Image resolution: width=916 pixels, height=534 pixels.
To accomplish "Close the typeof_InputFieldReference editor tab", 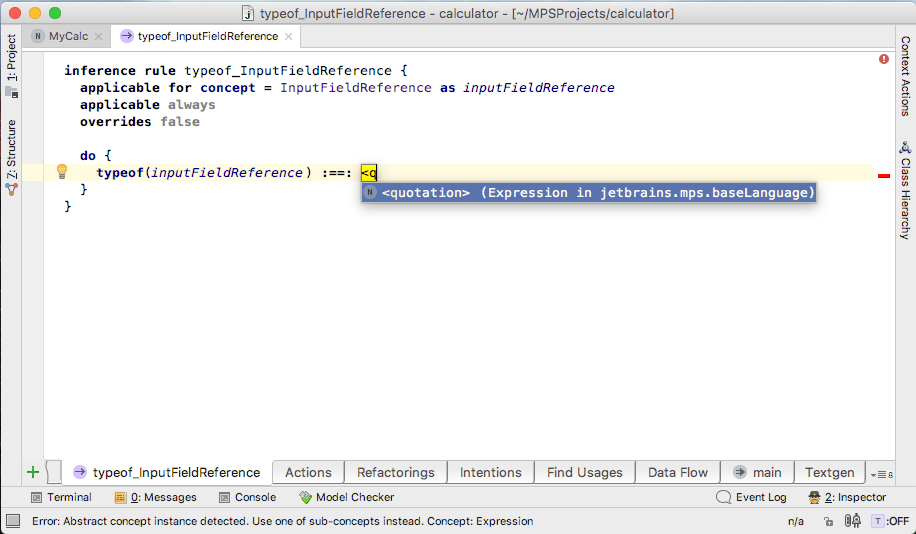I will (289, 36).
